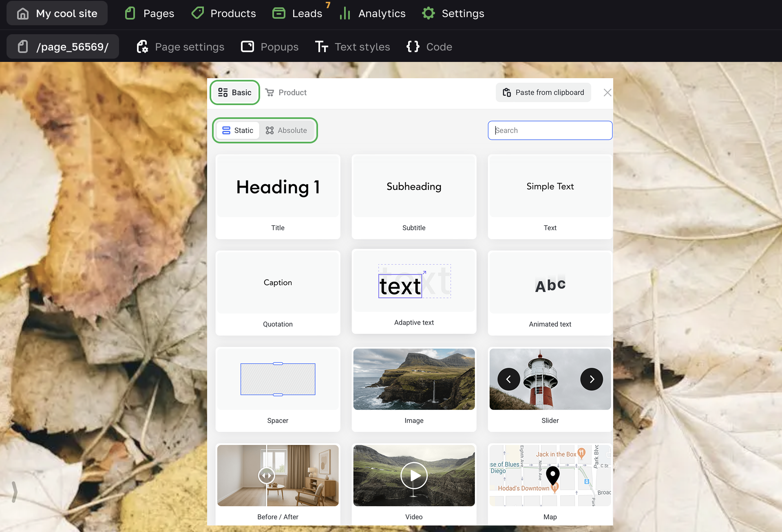Viewport: 782px width, 532px height.
Task: Close the block picker dialog
Action: pos(607,92)
